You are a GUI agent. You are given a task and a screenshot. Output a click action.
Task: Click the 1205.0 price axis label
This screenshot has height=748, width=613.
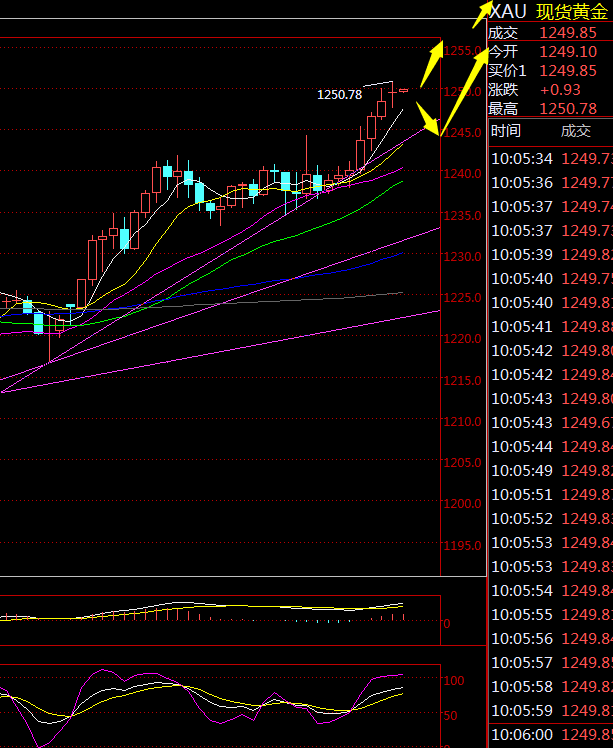tap(462, 463)
